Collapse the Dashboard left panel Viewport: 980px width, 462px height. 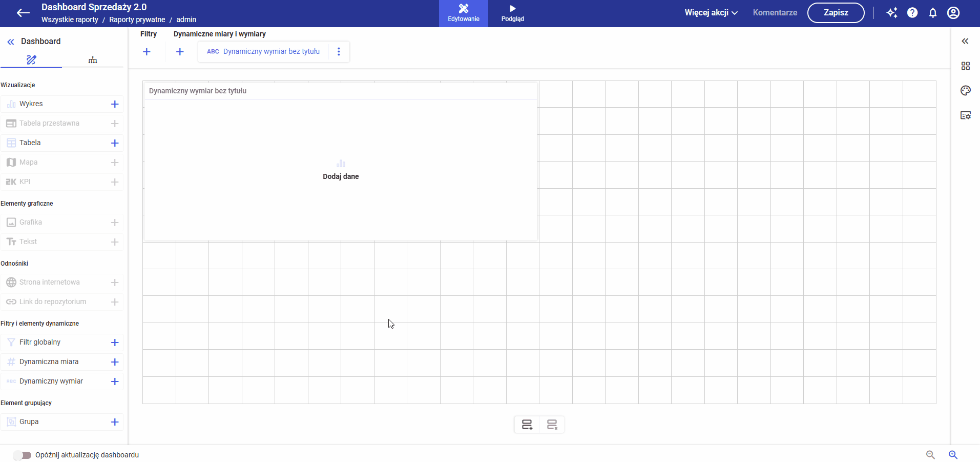[x=11, y=42]
